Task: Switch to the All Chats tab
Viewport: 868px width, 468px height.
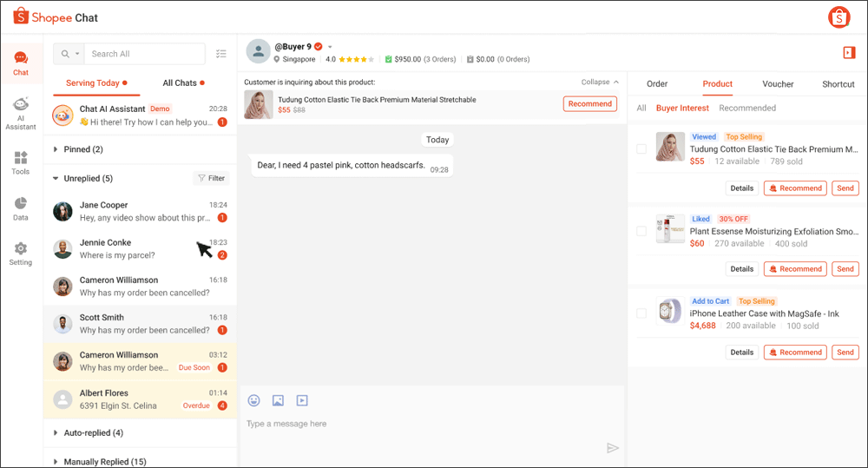Action: 183,83
